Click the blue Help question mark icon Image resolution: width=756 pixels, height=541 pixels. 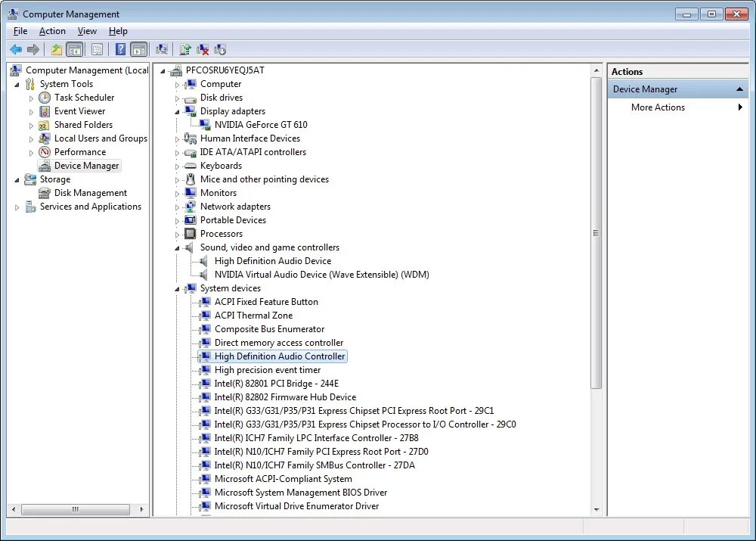[x=120, y=49]
